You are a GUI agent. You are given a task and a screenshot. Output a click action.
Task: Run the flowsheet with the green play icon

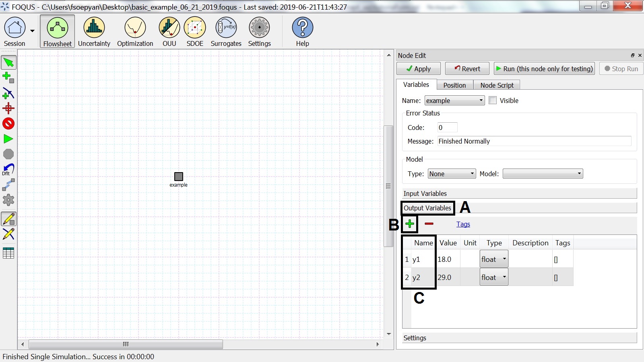point(8,139)
